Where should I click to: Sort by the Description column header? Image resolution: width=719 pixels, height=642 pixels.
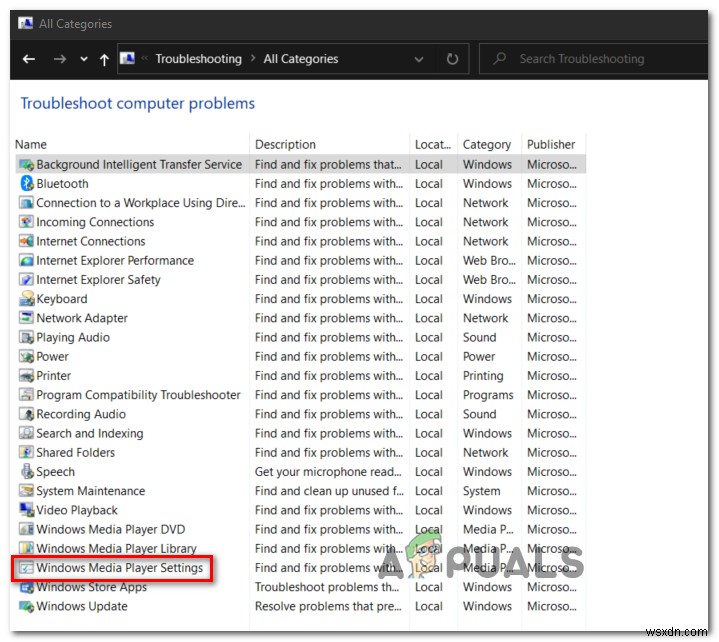tap(285, 144)
